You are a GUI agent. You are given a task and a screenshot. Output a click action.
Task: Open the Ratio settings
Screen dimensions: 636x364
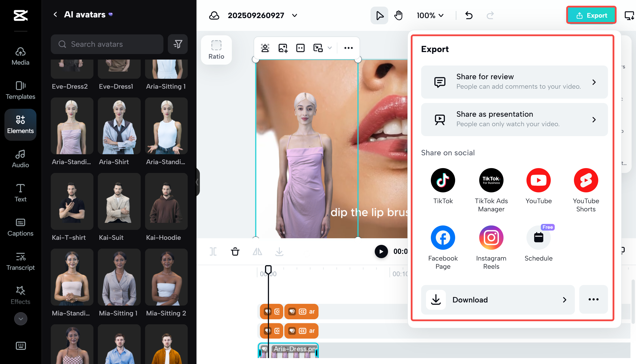[216, 50]
